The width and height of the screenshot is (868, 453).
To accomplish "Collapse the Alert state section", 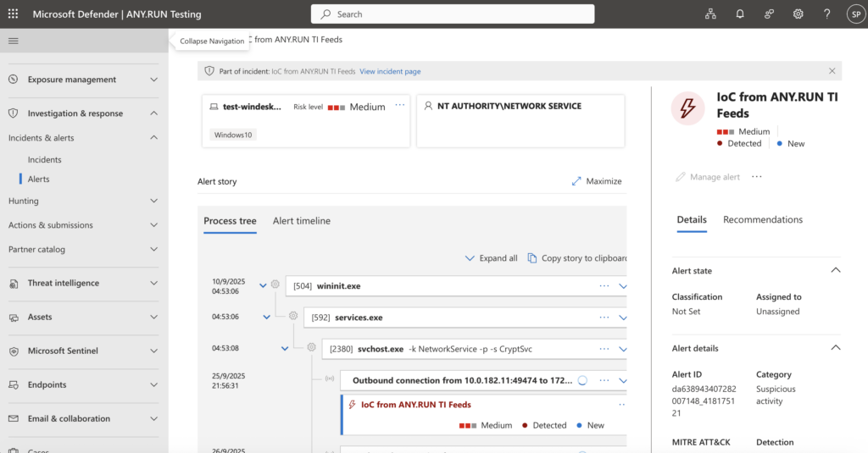I will tap(835, 271).
